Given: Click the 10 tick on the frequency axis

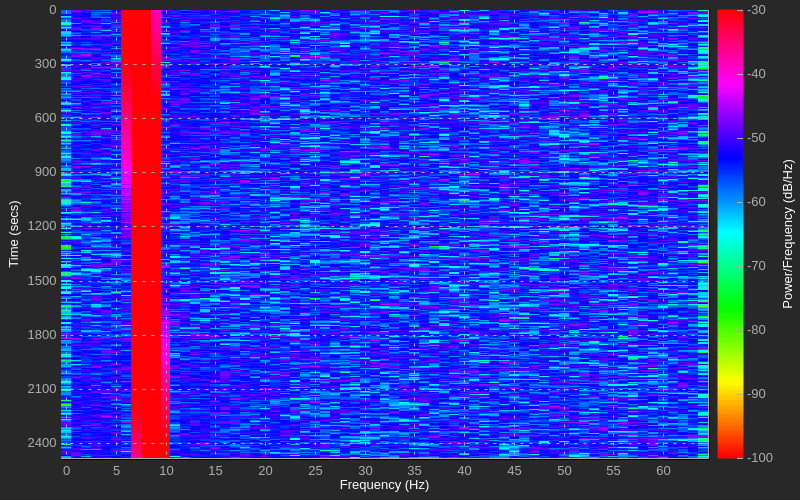Looking at the screenshot, I should tap(166, 471).
